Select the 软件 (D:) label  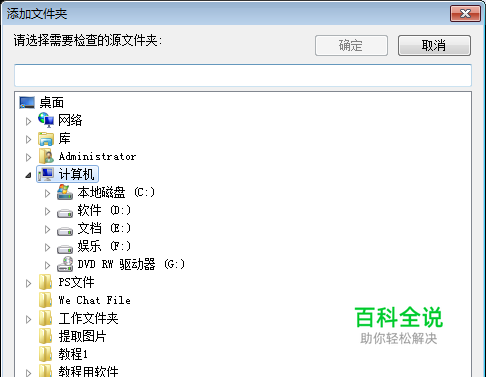point(104,210)
